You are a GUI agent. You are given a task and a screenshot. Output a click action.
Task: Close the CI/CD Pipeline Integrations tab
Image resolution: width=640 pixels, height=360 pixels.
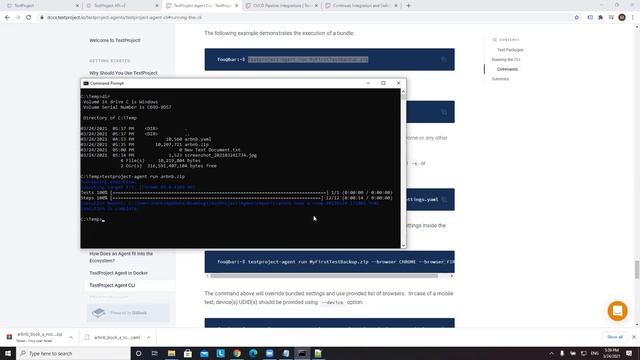click(316, 6)
